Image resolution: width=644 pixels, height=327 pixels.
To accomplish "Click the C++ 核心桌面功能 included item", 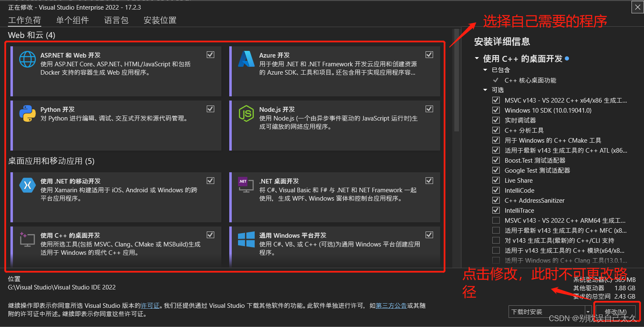I will point(530,80).
